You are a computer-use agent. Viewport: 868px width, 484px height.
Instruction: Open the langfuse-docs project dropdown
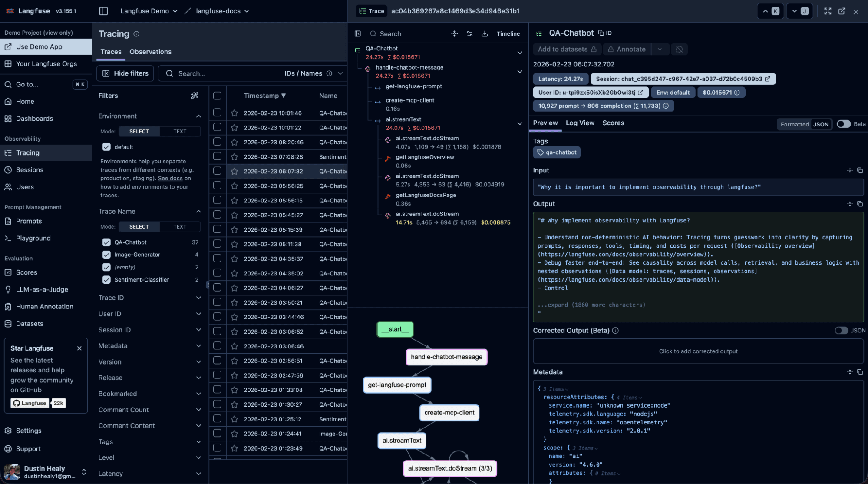pyautogui.click(x=222, y=11)
